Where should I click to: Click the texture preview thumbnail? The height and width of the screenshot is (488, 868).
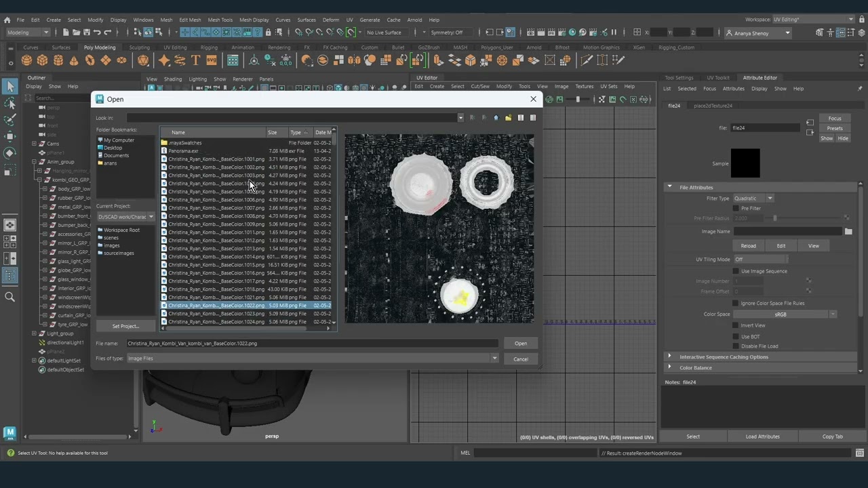(439, 229)
